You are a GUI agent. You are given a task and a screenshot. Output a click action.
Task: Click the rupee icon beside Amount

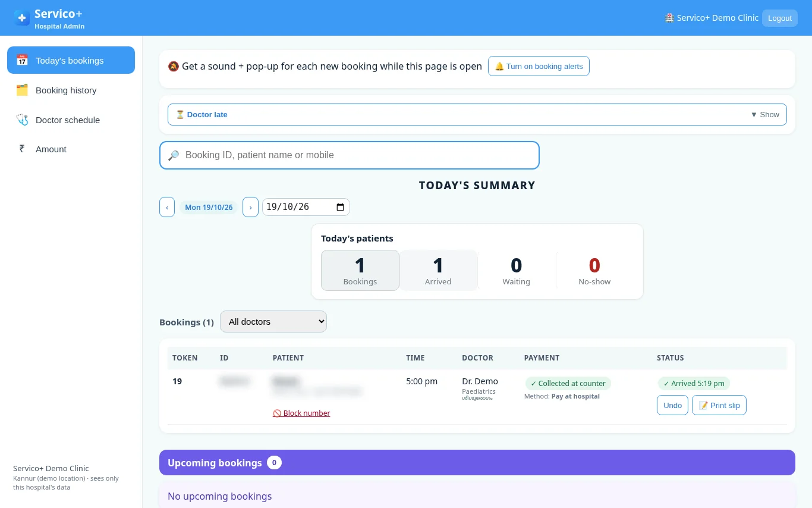(x=22, y=149)
